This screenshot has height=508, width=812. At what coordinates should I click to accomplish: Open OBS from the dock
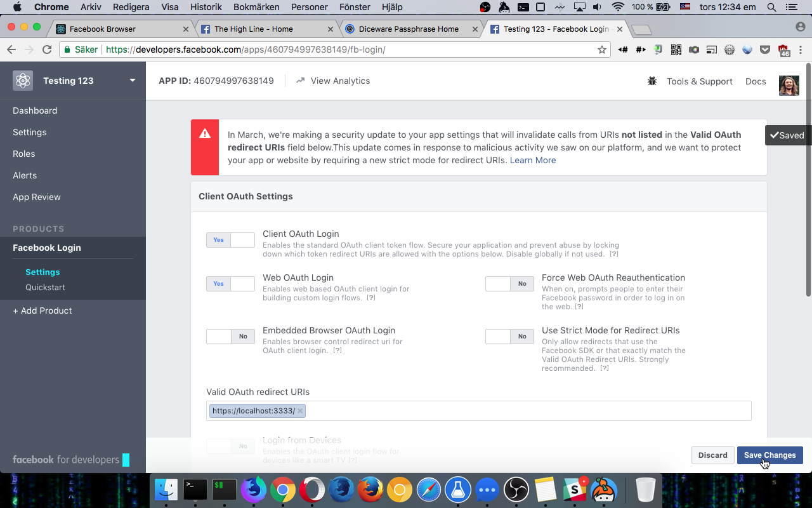(x=516, y=490)
